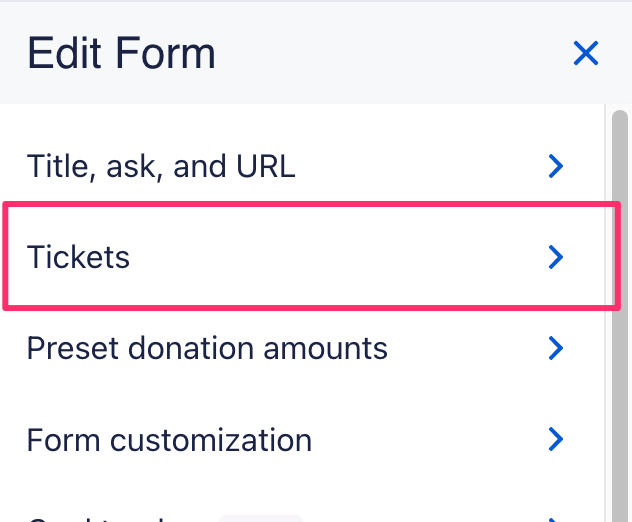Select the pink-outlined Tickets row

tap(300, 257)
